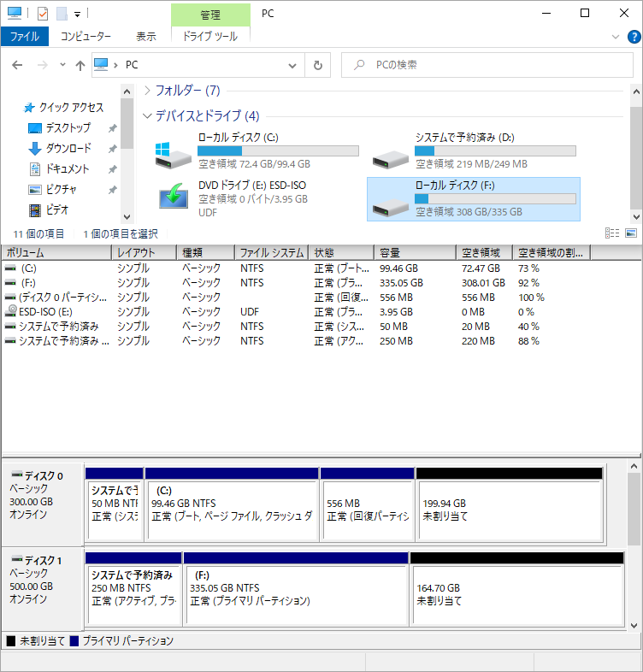Click the new folder quick access icon
This screenshot has height=672, width=643.
click(x=62, y=14)
